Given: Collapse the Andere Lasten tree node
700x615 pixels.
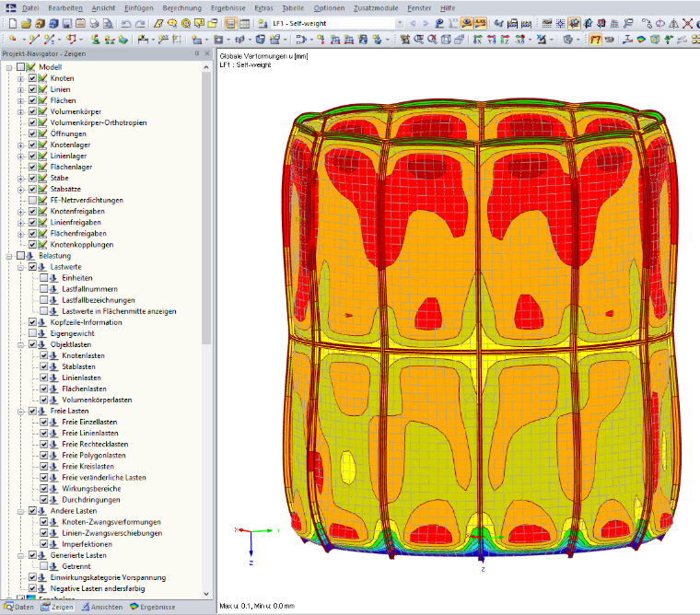Looking at the screenshot, I should click(x=20, y=512).
